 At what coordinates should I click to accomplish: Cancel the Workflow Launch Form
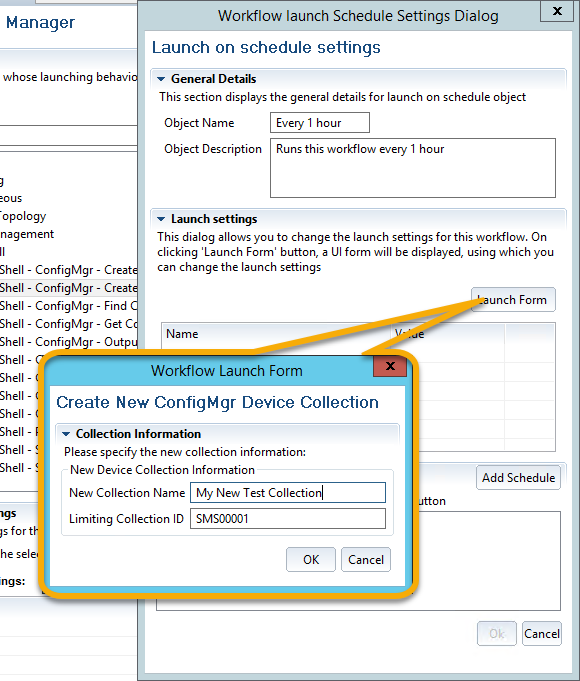(x=366, y=560)
